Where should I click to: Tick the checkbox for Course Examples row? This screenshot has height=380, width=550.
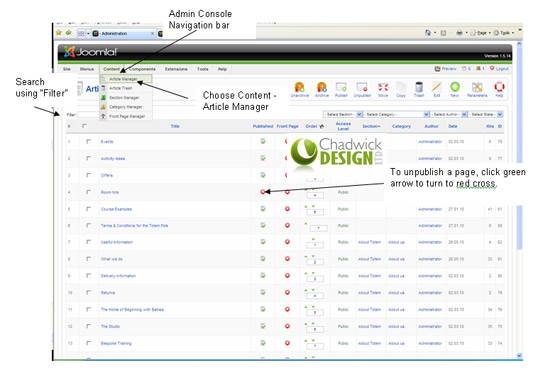(x=89, y=209)
